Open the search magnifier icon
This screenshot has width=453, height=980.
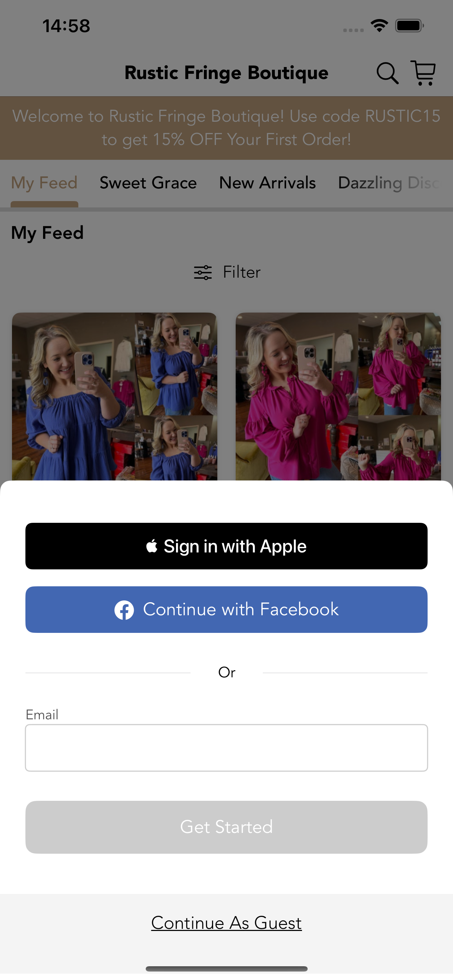[x=387, y=73]
